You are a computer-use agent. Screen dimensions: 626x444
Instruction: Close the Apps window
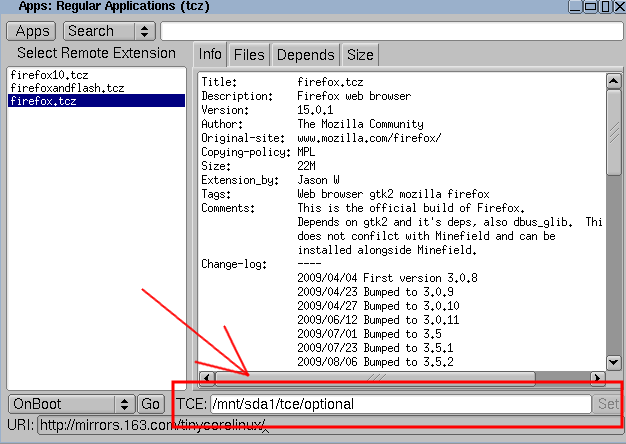(620, 6)
